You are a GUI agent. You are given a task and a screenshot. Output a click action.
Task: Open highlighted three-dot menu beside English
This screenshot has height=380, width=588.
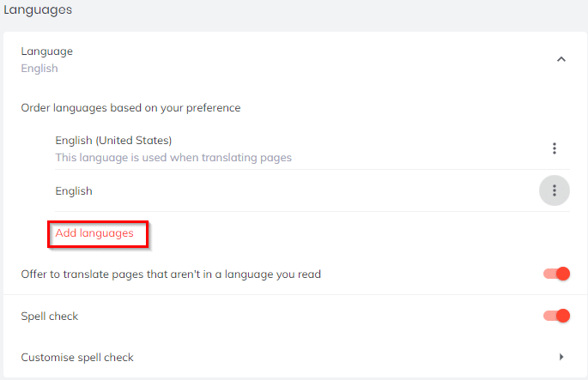click(555, 190)
